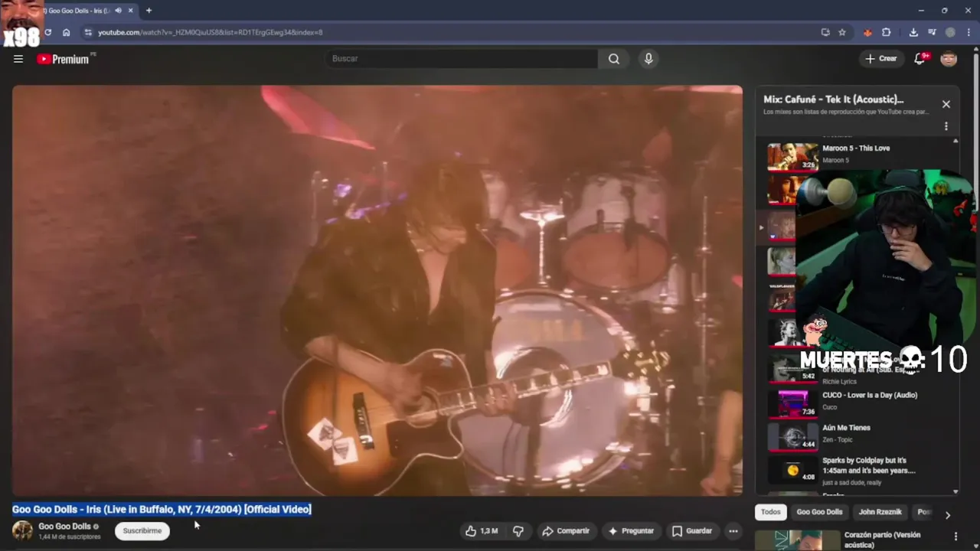Dislike the video with thumbs down
Image resolution: width=980 pixels, height=551 pixels.
coord(518,531)
